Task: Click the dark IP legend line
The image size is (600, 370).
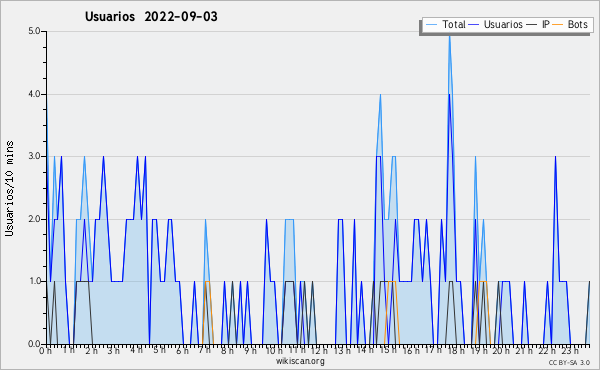Action: (532, 25)
